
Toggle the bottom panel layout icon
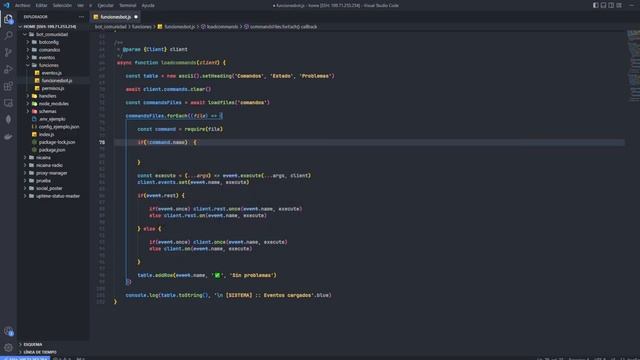coord(603,5)
